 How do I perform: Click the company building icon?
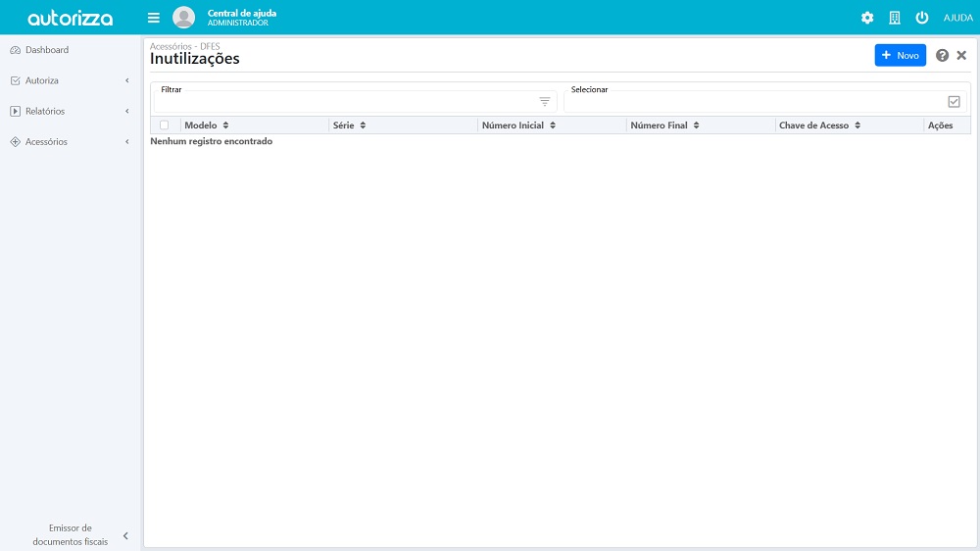pos(895,18)
